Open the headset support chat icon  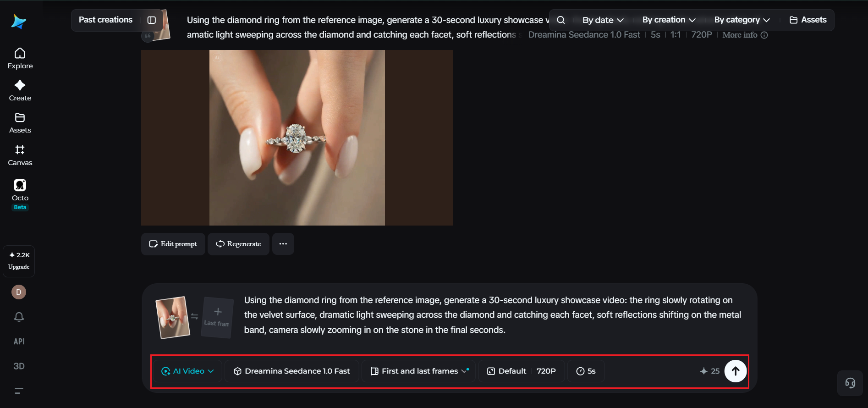(850, 383)
